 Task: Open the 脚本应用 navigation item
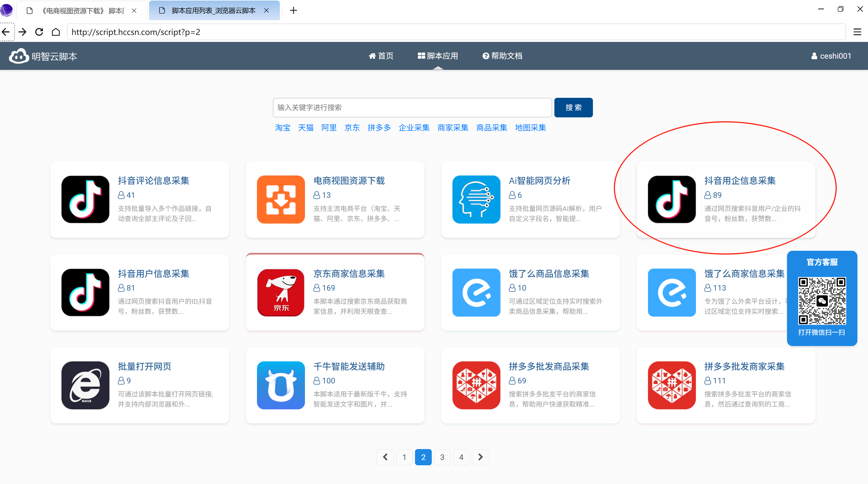click(x=438, y=56)
